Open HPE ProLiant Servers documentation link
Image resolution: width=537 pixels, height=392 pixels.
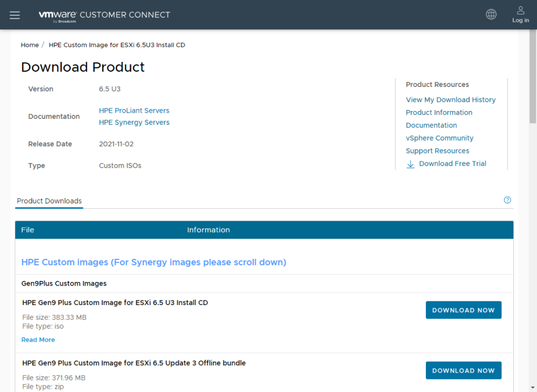[134, 111]
